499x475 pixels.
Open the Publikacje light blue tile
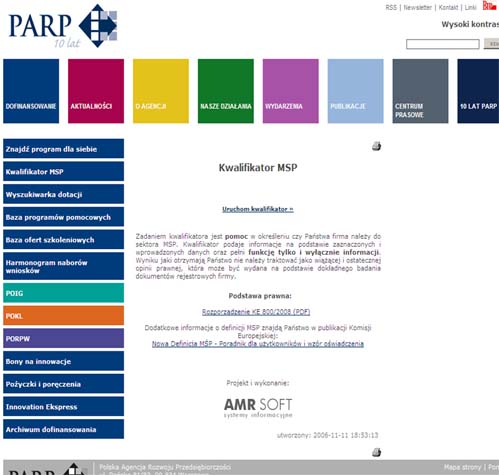click(x=355, y=91)
